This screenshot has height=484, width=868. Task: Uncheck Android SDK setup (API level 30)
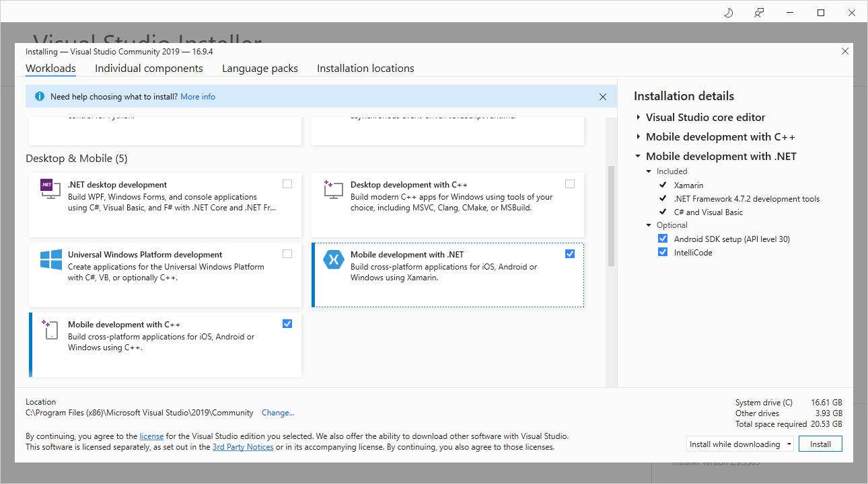coord(663,238)
